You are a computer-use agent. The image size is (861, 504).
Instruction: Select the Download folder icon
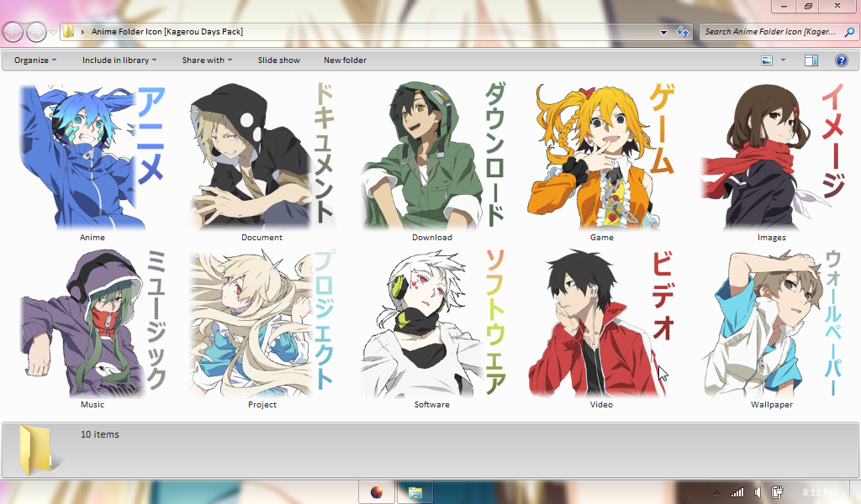pyautogui.click(x=432, y=156)
